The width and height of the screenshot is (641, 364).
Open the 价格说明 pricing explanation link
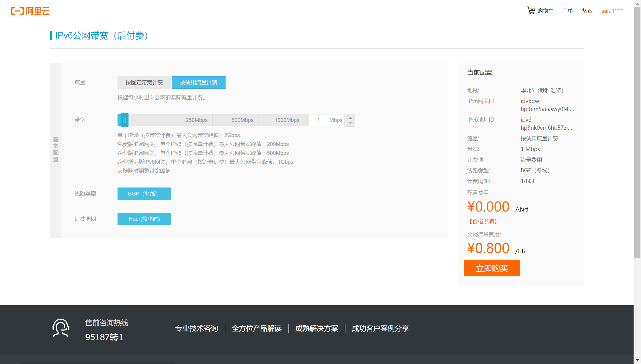(x=483, y=222)
